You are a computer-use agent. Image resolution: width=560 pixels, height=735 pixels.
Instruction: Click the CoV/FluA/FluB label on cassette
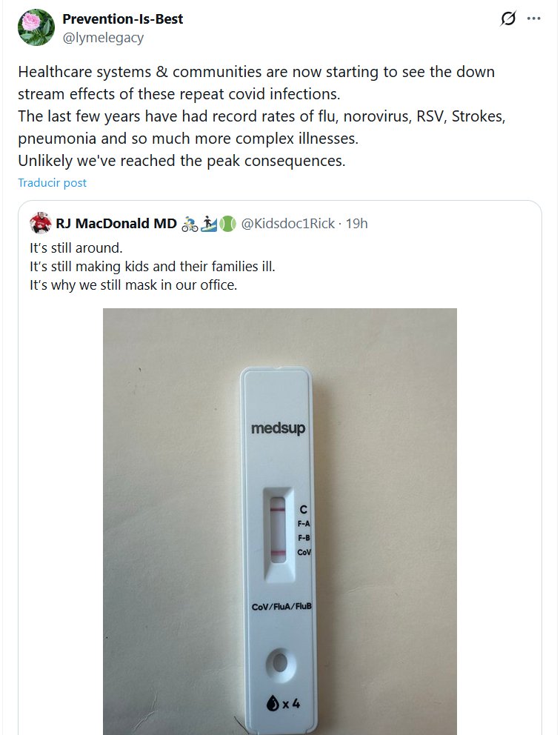pos(281,607)
